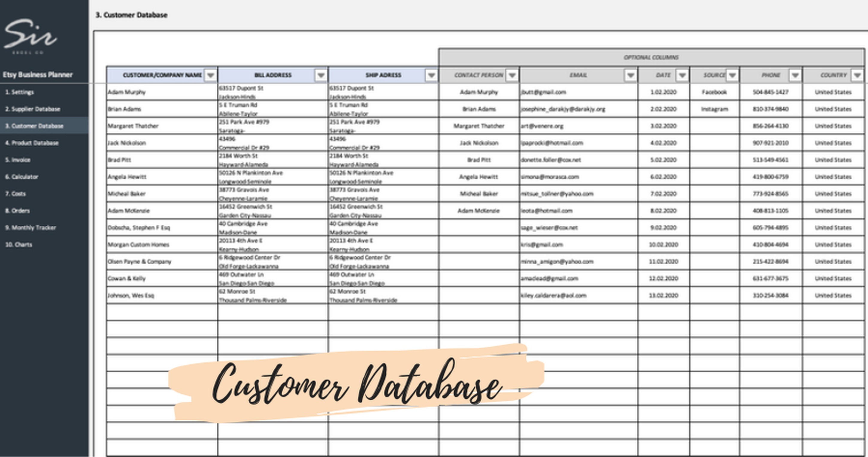Open the Source column filter dropdown
The height and width of the screenshot is (457, 868).
tap(732, 75)
